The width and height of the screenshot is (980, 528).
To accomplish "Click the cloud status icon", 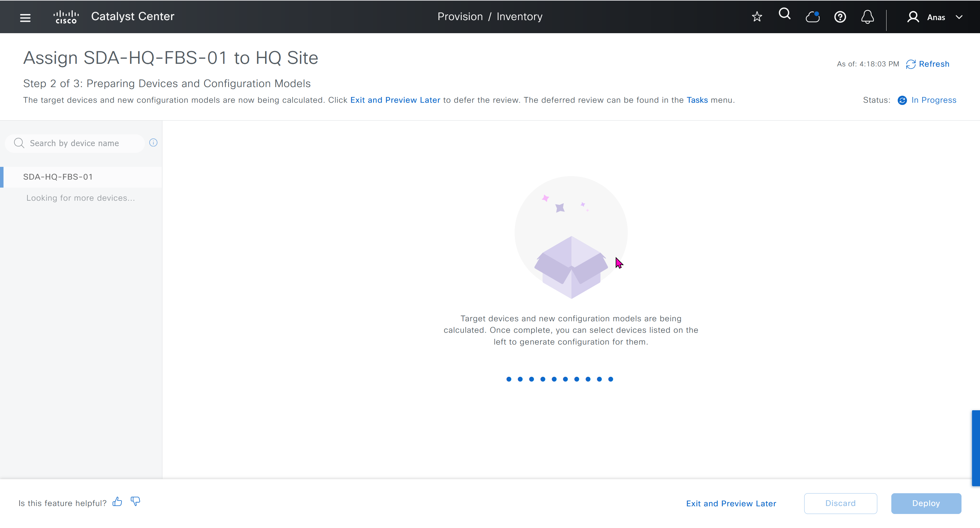I will (x=812, y=17).
